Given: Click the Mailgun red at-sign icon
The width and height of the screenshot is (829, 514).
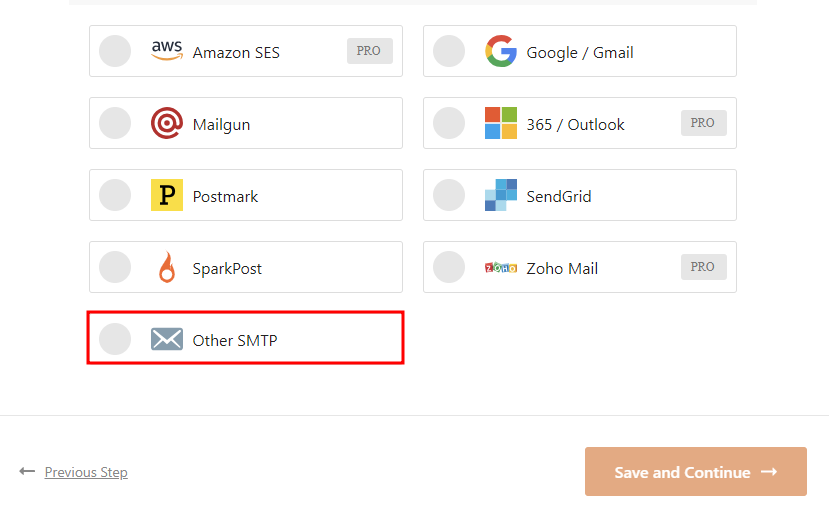Looking at the screenshot, I should 167,124.
